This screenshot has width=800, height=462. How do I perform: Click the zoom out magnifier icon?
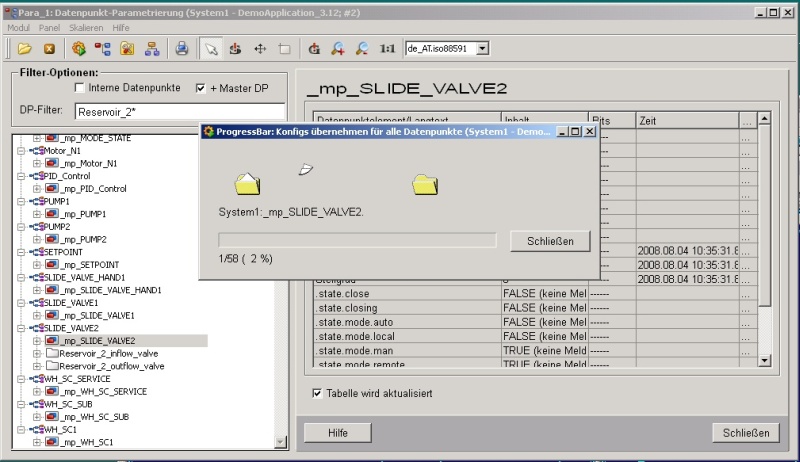362,48
